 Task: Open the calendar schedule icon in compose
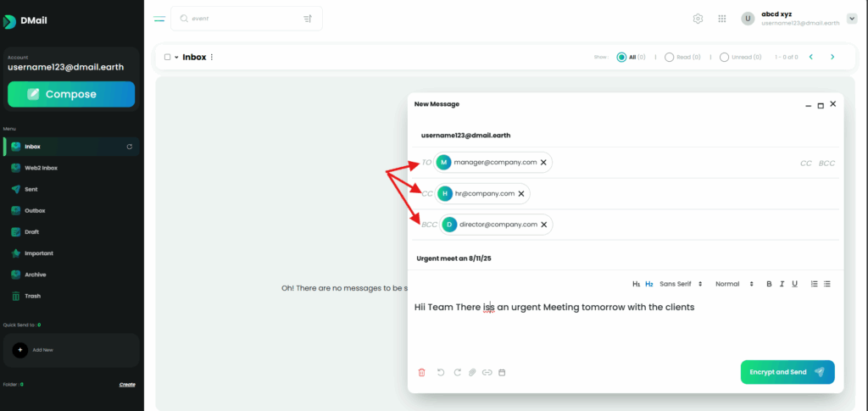point(502,372)
